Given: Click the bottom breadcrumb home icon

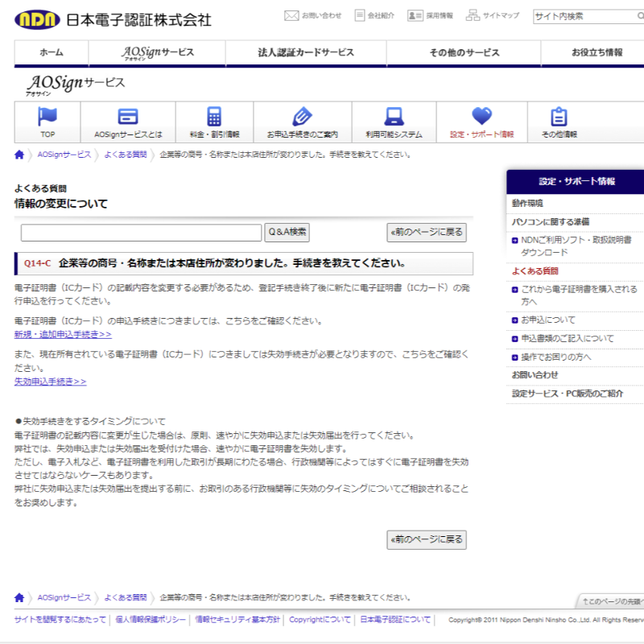Looking at the screenshot, I should [19, 597].
